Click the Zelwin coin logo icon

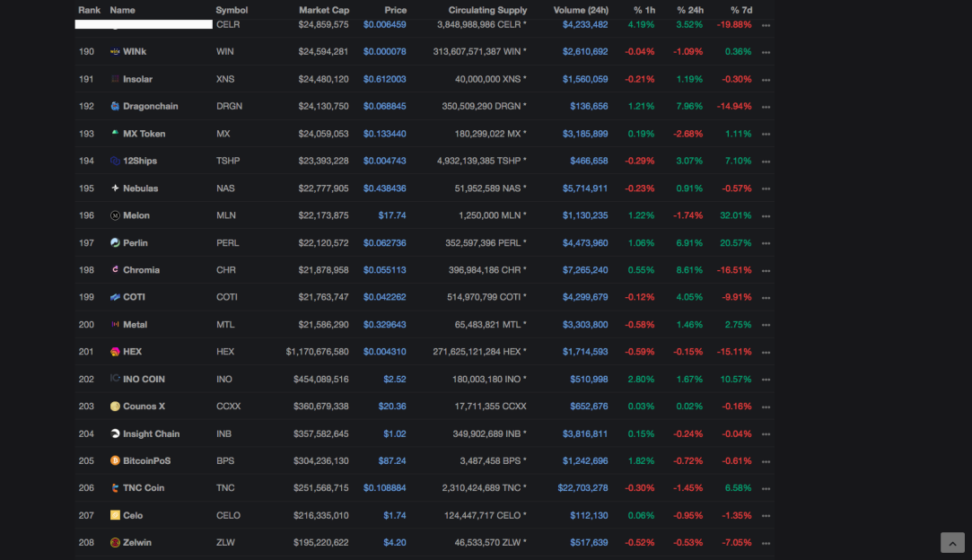[x=115, y=543]
